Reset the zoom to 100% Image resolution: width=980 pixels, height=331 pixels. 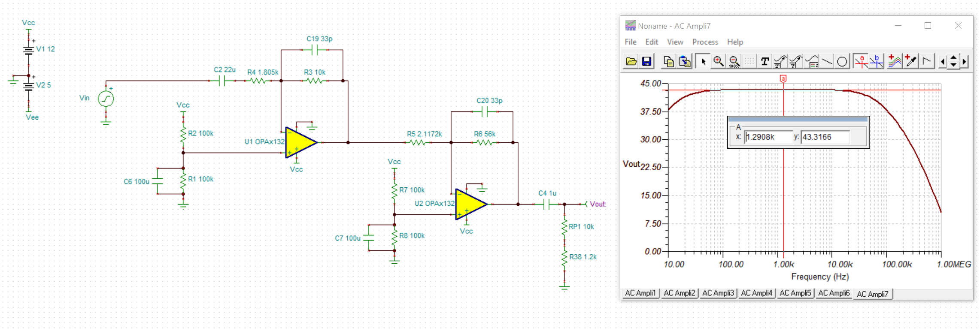(734, 62)
